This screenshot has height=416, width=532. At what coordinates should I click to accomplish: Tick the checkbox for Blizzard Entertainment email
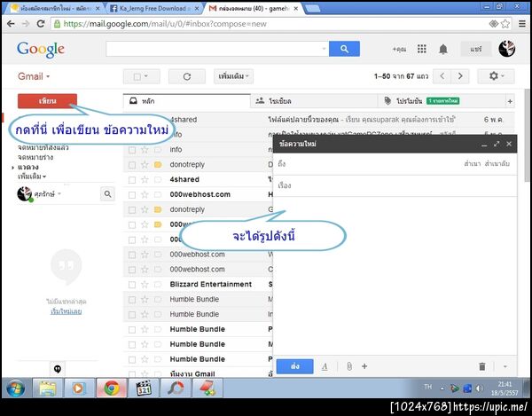coord(132,285)
